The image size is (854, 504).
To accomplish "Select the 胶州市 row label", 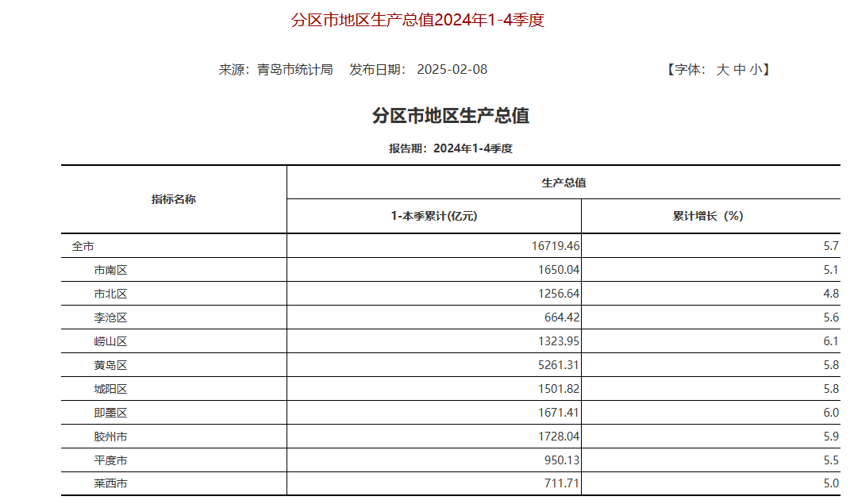I will pyautogui.click(x=110, y=437).
